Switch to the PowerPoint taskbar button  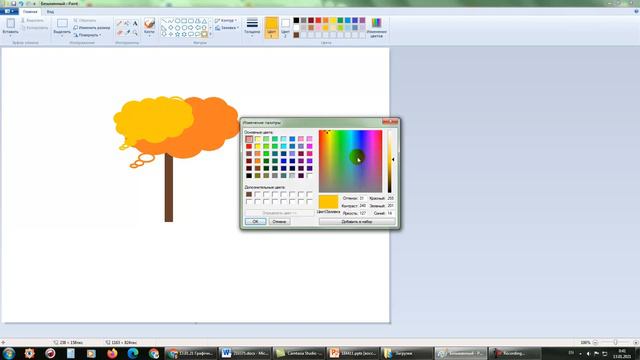[x=353, y=353]
